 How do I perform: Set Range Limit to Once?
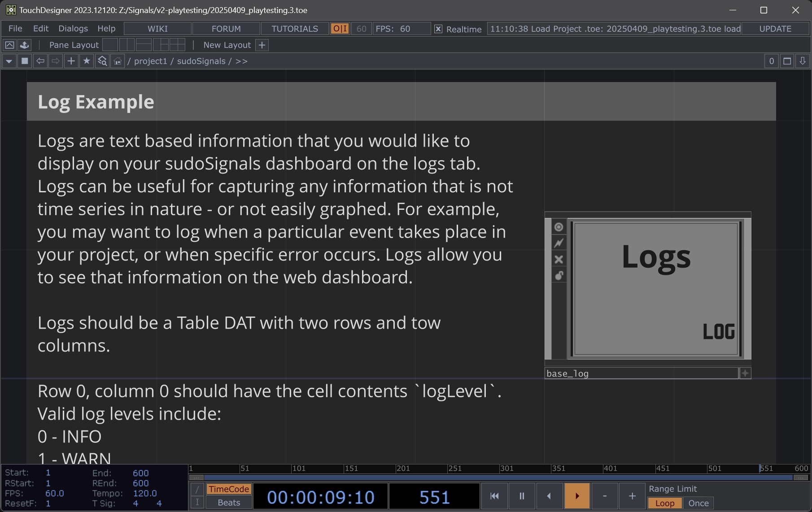point(698,503)
